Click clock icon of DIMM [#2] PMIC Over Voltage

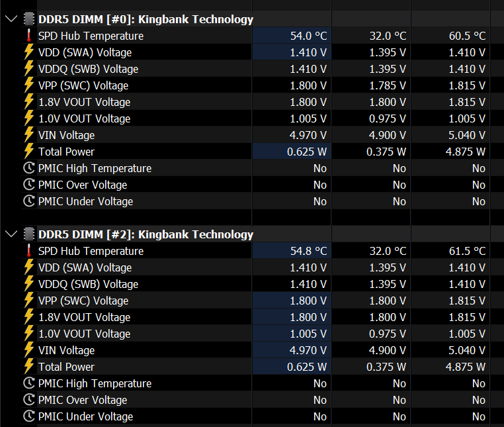[29, 400]
